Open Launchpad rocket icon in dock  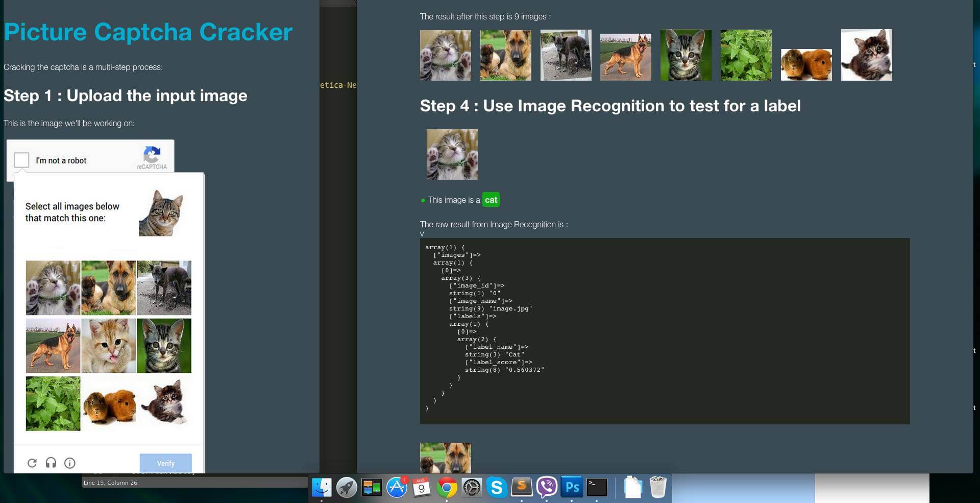[347, 488]
